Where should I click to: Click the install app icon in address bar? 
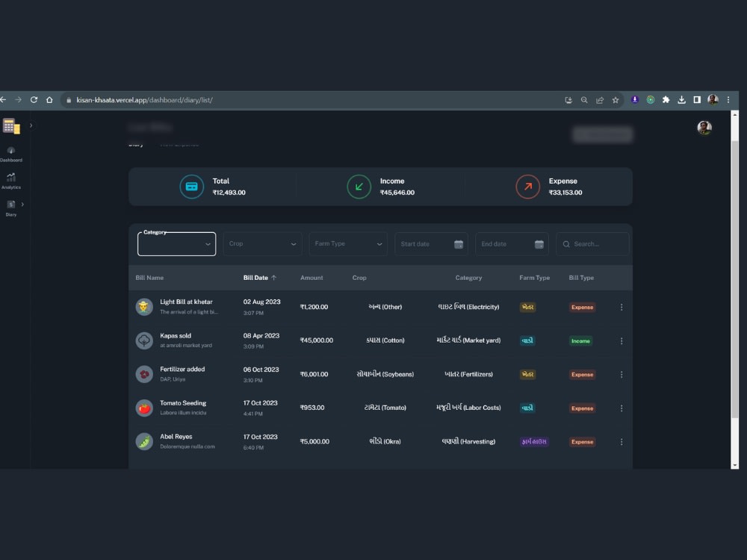tap(568, 100)
